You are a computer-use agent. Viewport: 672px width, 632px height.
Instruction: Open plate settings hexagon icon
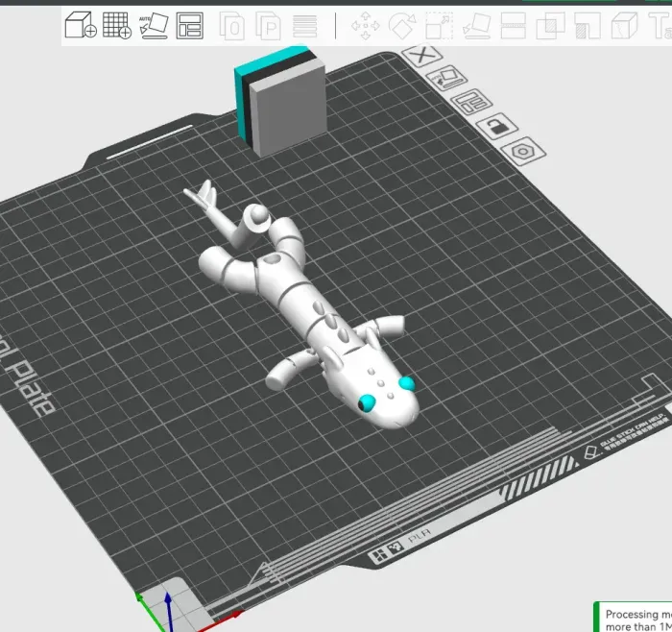(x=523, y=152)
